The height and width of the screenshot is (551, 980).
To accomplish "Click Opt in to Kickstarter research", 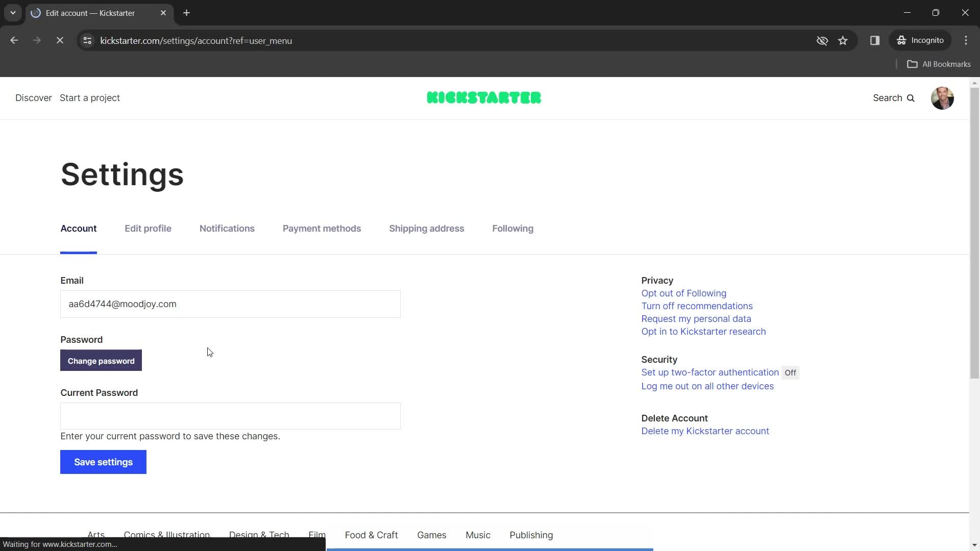I will (703, 332).
